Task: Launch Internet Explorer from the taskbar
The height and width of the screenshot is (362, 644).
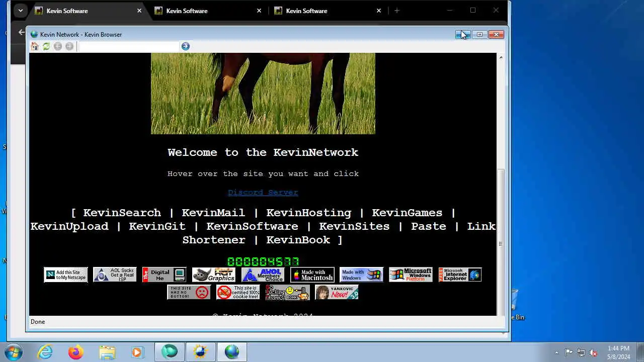Action: [x=45, y=352]
